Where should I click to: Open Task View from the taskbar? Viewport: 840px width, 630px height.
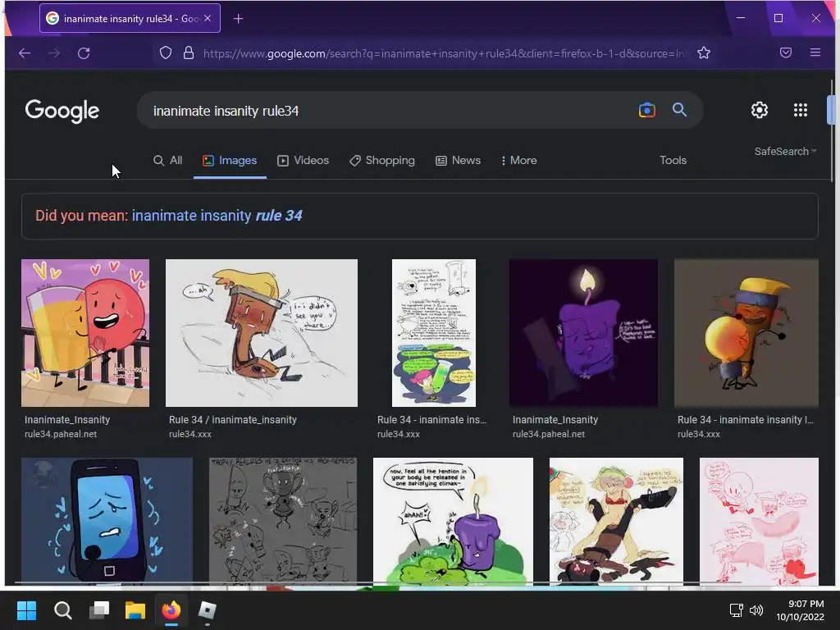[99, 610]
